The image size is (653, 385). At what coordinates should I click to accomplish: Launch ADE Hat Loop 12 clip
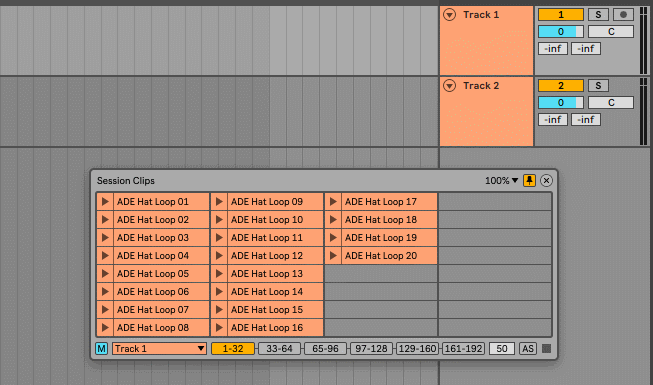tap(219, 255)
